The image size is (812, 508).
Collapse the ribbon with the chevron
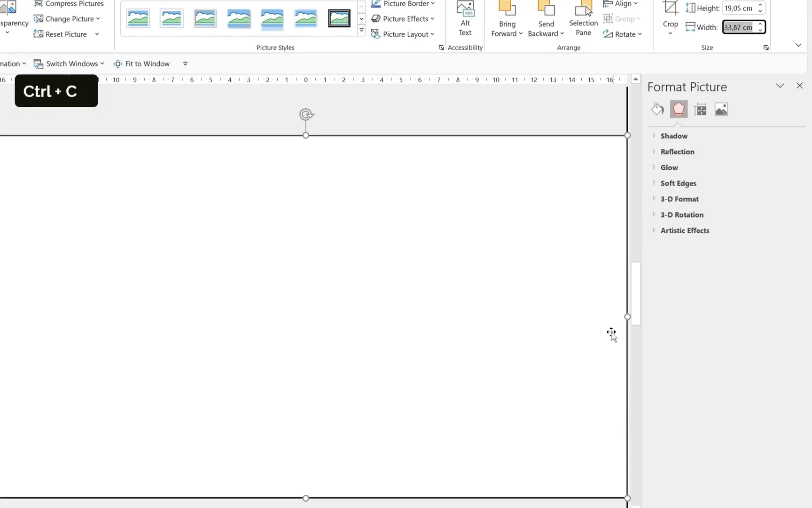tap(798, 45)
